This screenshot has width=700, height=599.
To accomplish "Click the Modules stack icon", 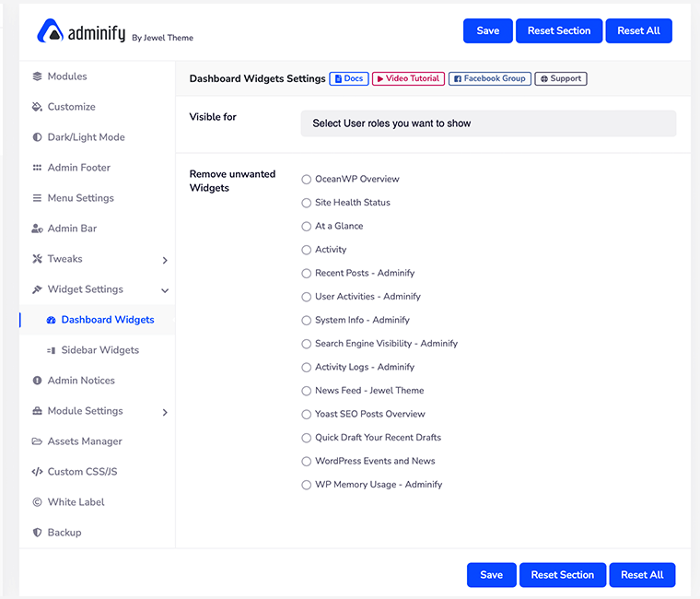I will click(x=37, y=76).
